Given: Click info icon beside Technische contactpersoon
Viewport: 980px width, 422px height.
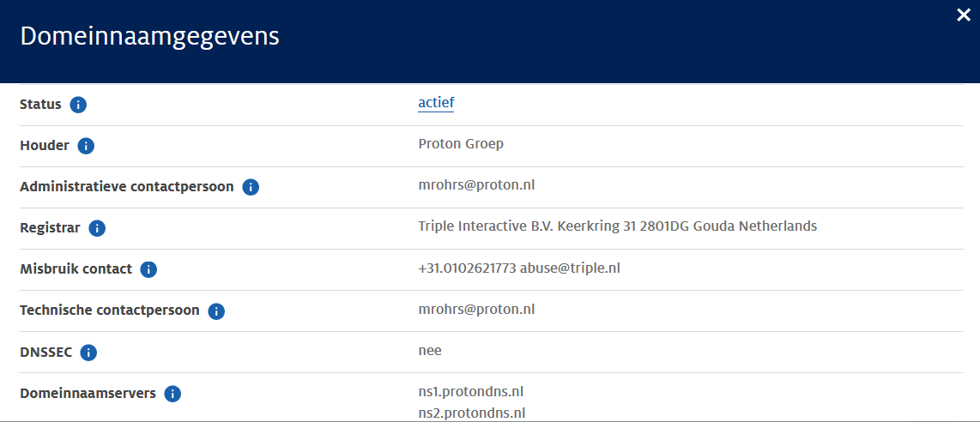Looking at the screenshot, I should click(216, 310).
